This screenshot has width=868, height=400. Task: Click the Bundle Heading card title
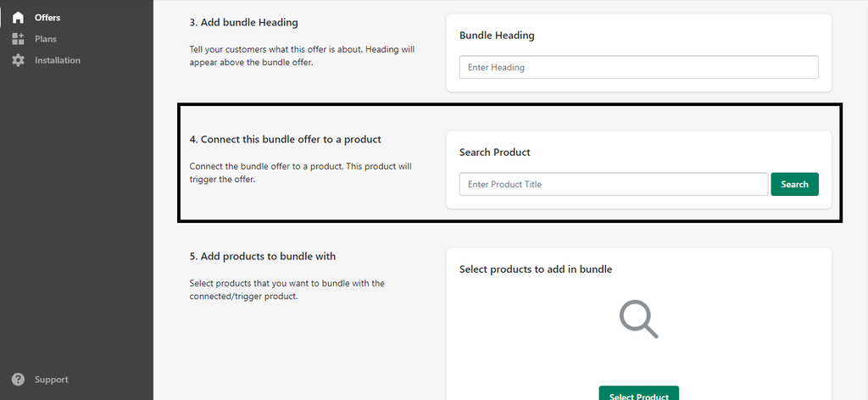[x=497, y=36]
